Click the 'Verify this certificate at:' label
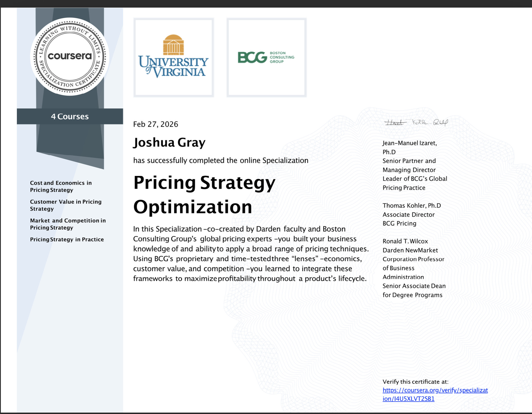The height and width of the screenshot is (414, 532). pos(415,382)
